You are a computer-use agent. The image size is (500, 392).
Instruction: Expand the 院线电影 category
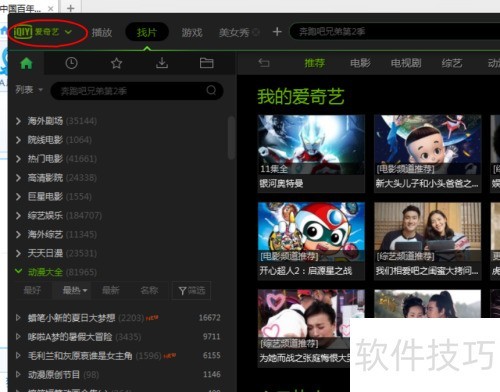(x=18, y=140)
